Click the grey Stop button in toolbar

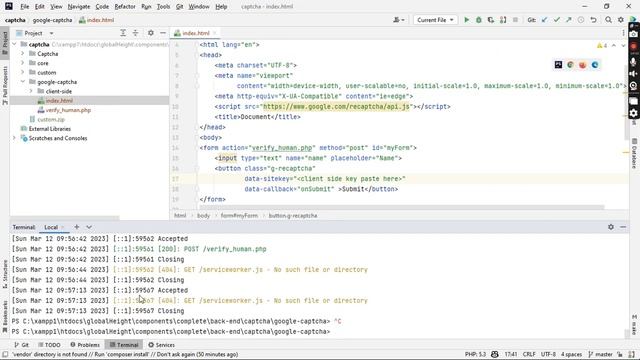click(515, 20)
